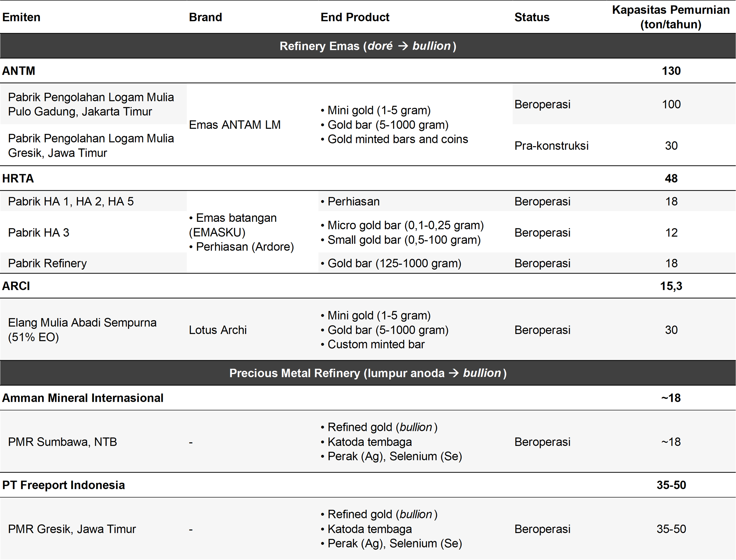Select the Refinery Emas section banner
This screenshot has width=736, height=560.
tap(368, 46)
